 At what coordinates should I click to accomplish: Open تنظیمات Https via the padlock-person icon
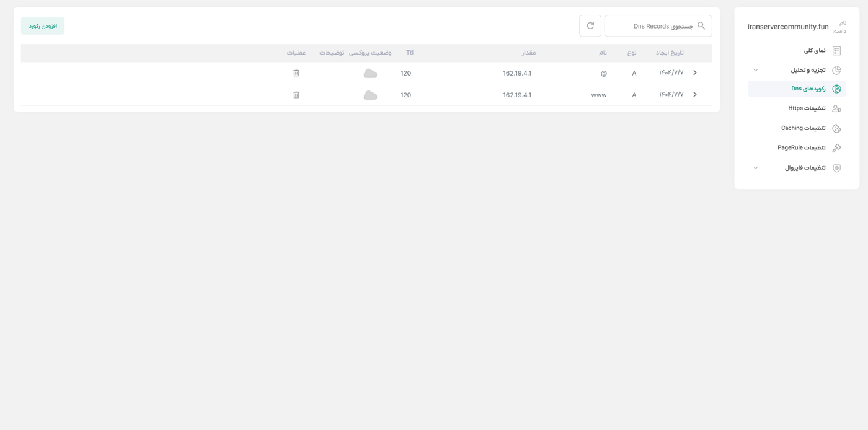click(838, 108)
